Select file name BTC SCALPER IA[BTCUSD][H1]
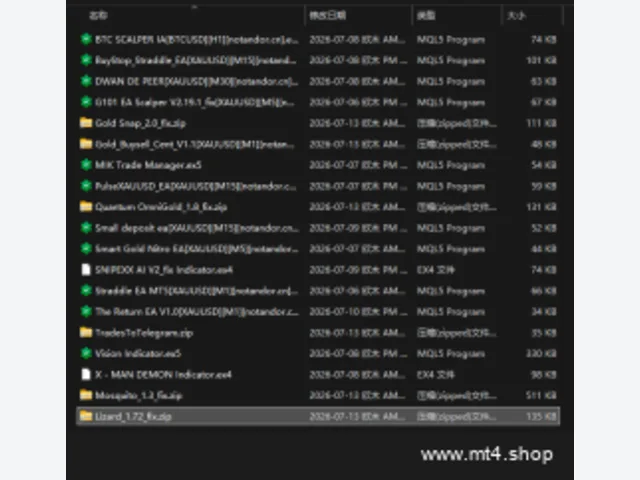Screen dimensions: 640x480 coord(197,40)
